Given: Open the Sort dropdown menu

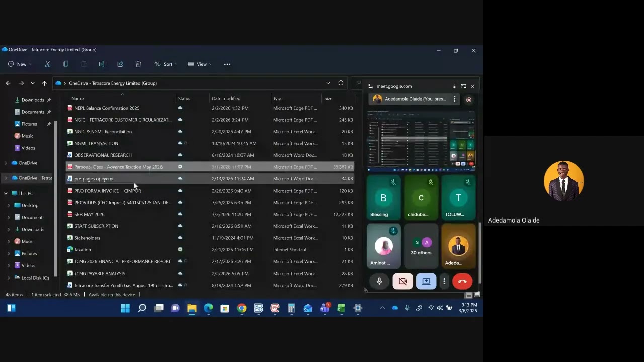Looking at the screenshot, I should click(x=166, y=64).
